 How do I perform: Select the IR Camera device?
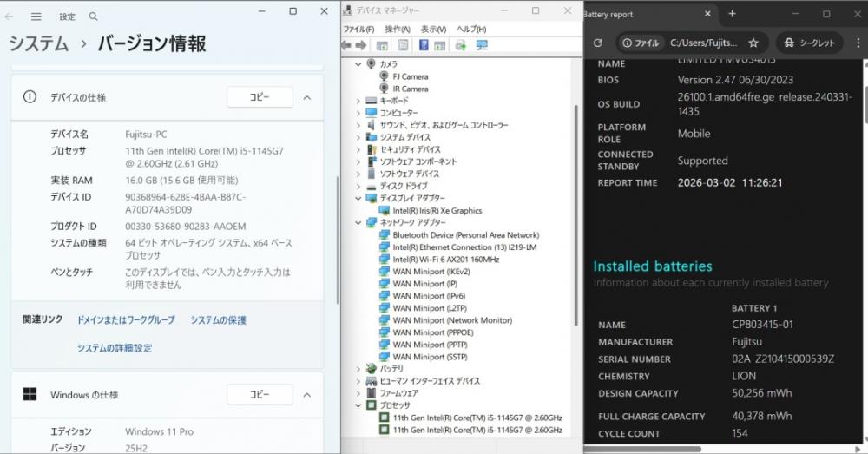(x=411, y=89)
